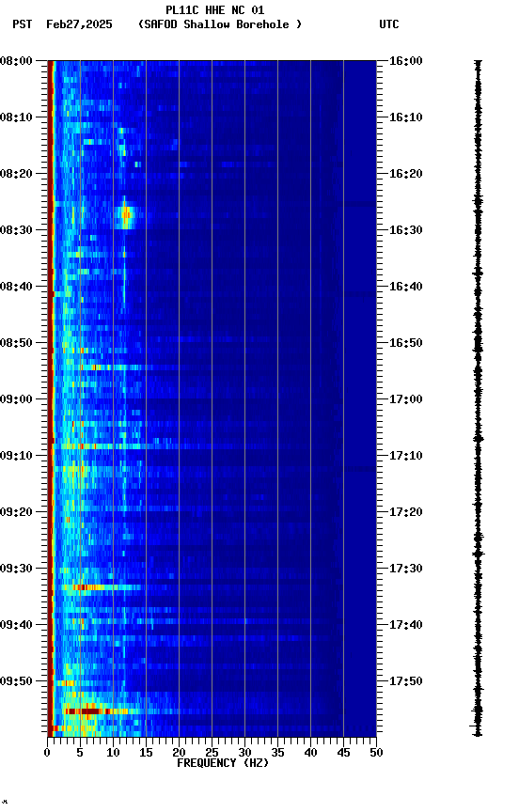This screenshot has height=812, width=519.
Task: Click the 08:00 PST time label
Action: (x=16, y=61)
